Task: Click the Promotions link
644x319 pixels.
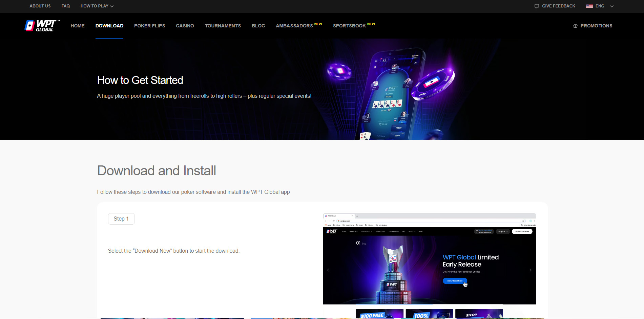Action: [x=596, y=26]
